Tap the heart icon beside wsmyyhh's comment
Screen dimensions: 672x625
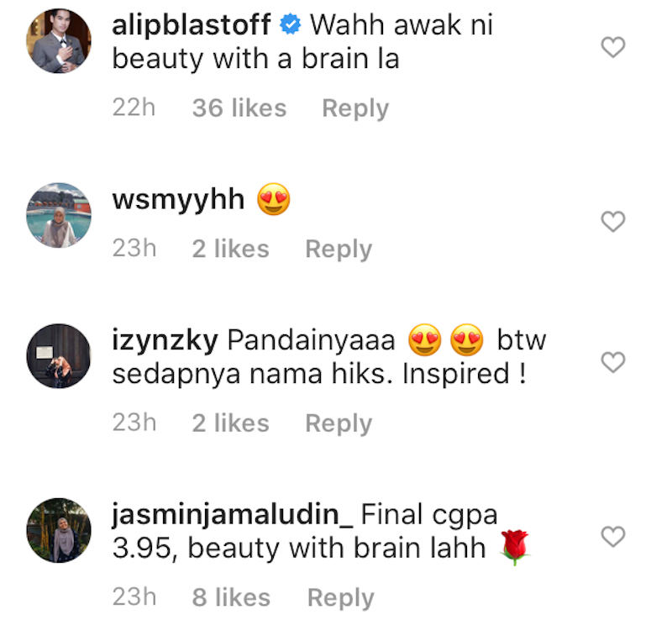click(613, 221)
